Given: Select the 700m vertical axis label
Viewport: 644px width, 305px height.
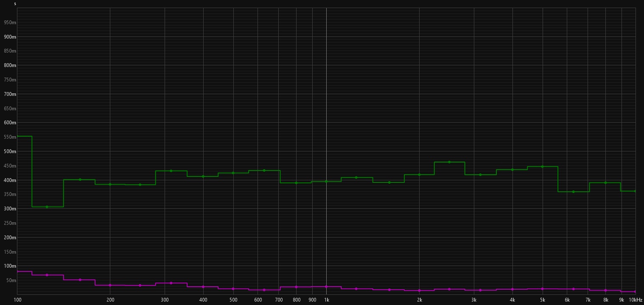Looking at the screenshot, I should [x=10, y=94].
